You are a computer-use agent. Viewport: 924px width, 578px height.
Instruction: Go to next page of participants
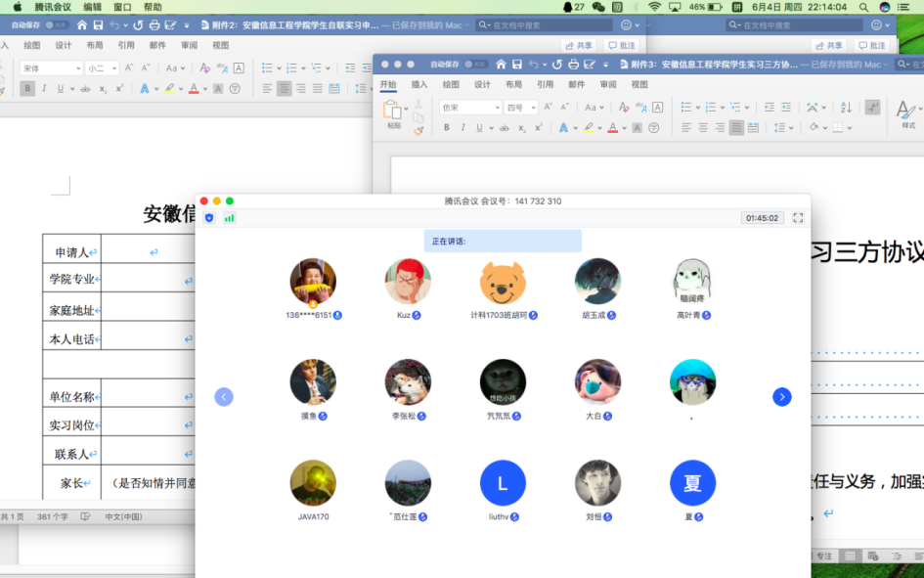tap(781, 396)
